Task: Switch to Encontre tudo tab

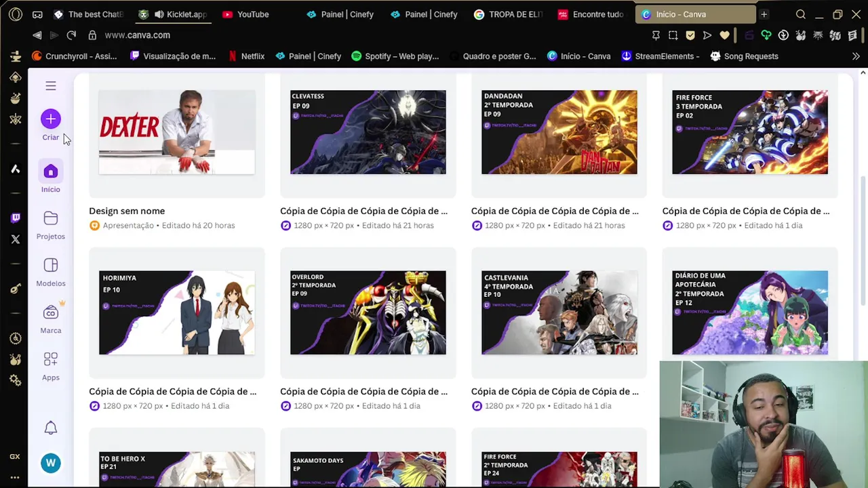Action: coord(591,14)
